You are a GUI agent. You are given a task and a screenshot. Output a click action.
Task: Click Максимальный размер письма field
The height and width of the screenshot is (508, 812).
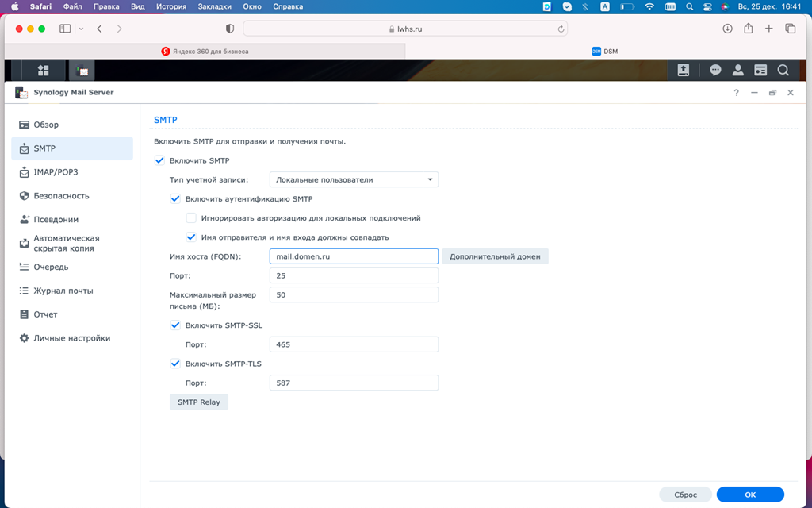click(x=354, y=295)
